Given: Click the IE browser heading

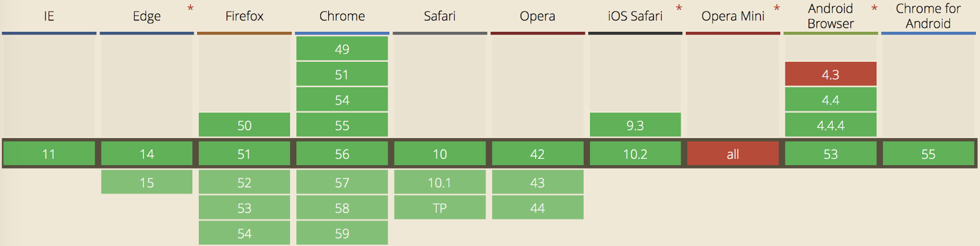Looking at the screenshot, I should pyautogui.click(x=49, y=16).
